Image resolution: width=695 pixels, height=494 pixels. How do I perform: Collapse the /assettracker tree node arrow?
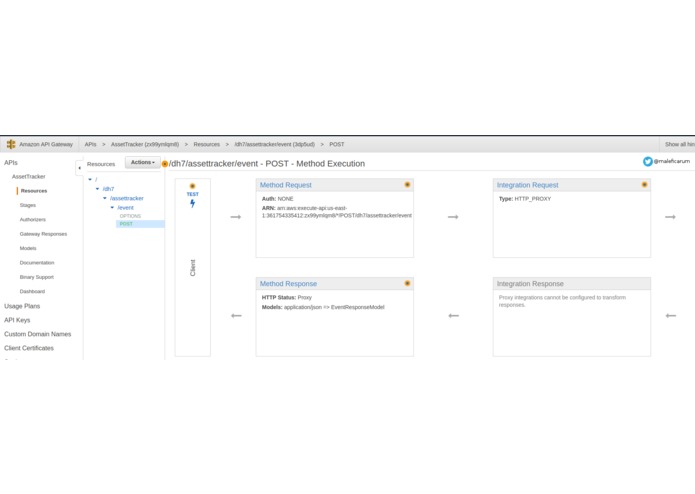point(105,198)
